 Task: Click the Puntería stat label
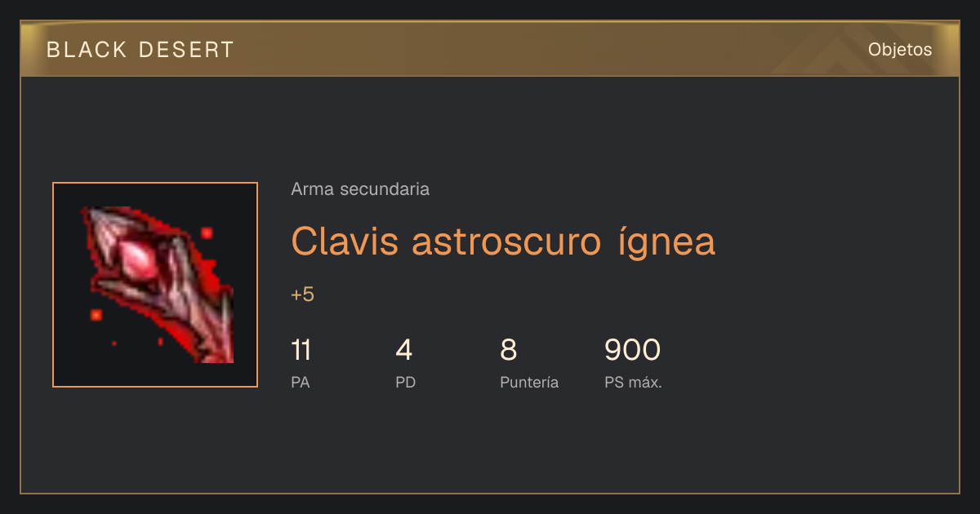click(x=529, y=382)
